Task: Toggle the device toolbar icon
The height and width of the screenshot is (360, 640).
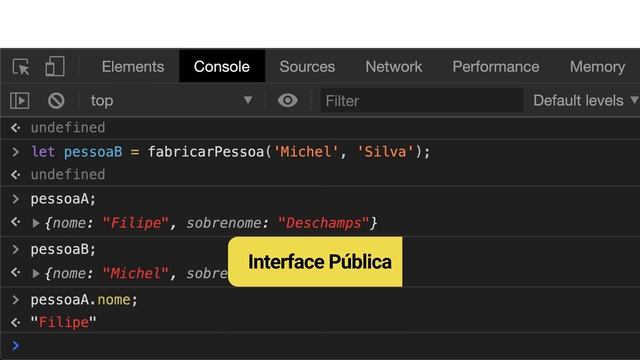Action: click(55, 67)
